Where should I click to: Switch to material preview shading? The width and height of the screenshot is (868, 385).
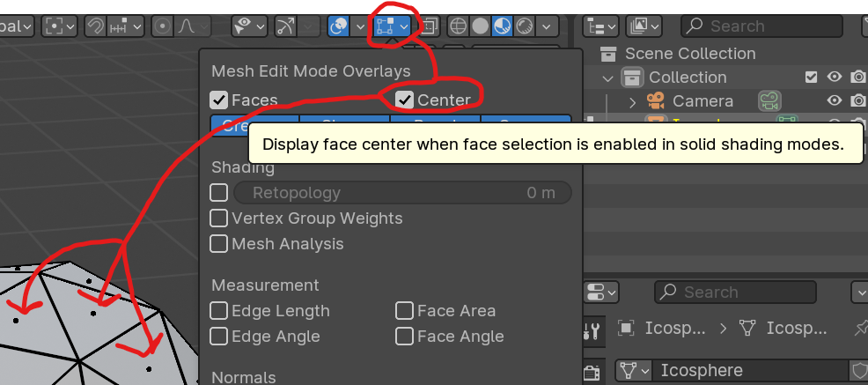pyautogui.click(x=503, y=26)
